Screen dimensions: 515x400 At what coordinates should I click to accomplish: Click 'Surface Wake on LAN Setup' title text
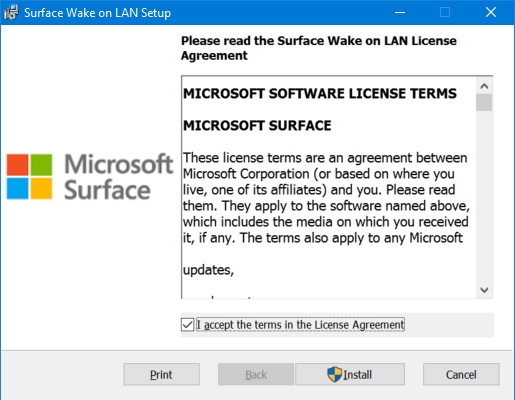pos(98,13)
